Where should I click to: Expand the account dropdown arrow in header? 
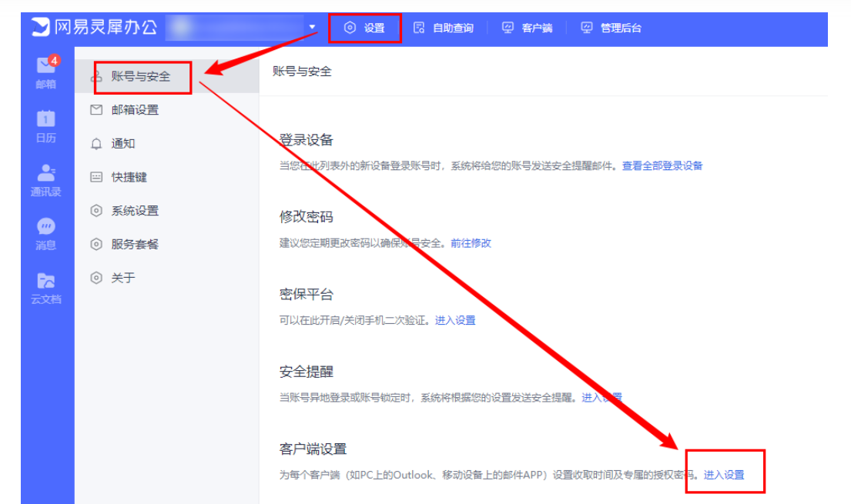312,27
